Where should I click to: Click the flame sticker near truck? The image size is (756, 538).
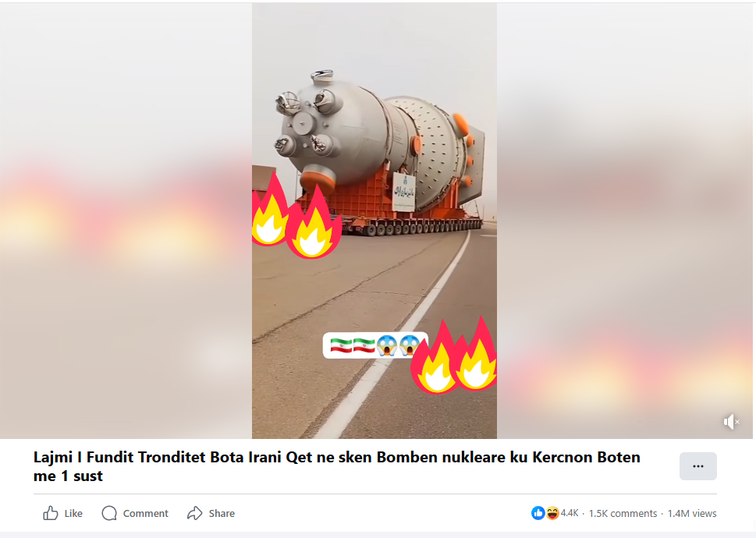(x=295, y=215)
